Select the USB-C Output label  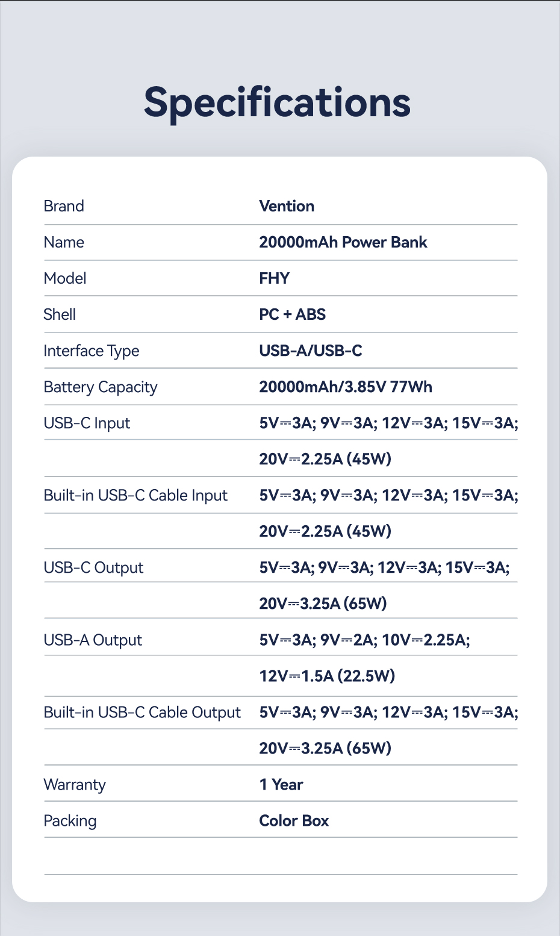point(93,567)
